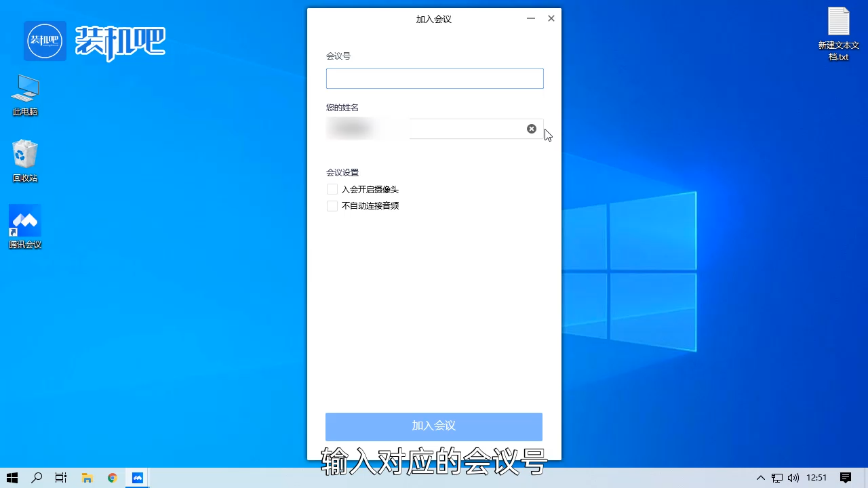This screenshot has width=868, height=488.
Task: Check the 不自动连接音频 option
Action: coord(332,205)
